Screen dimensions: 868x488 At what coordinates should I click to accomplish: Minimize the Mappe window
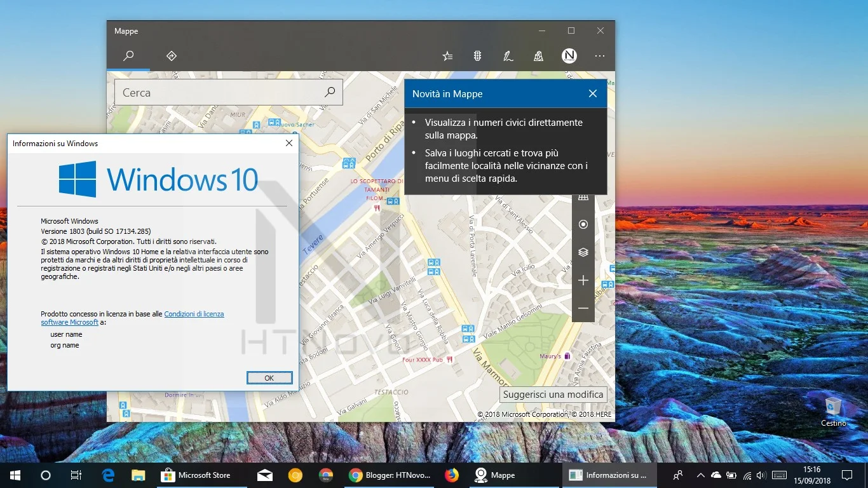click(x=542, y=30)
